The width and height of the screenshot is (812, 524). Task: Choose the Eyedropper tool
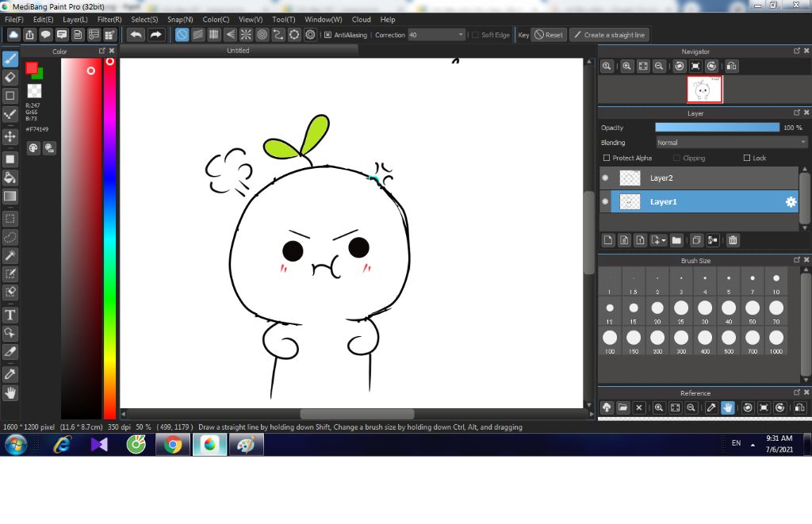(10, 373)
